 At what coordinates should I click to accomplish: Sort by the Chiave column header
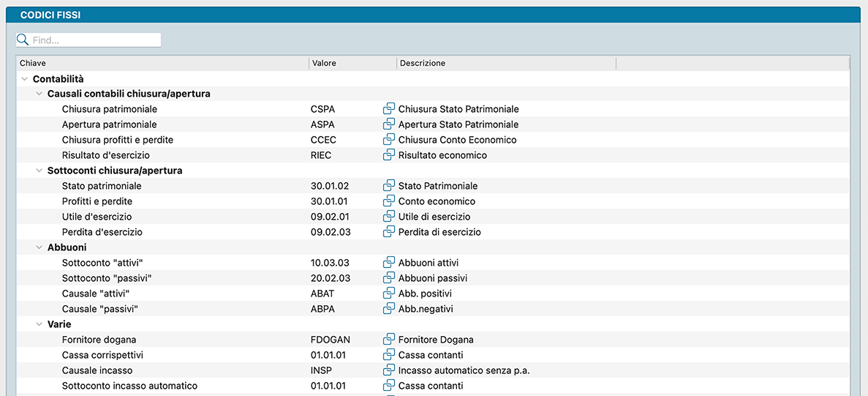pos(161,64)
